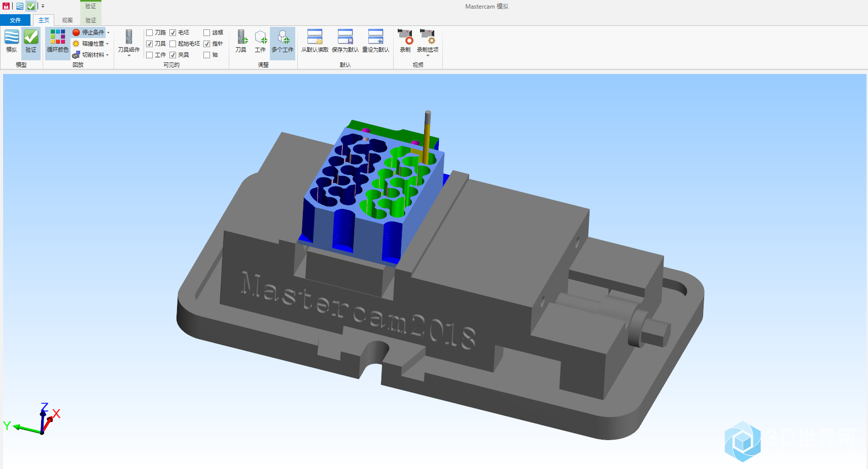
Task: Open the 文件 (File) menu
Action: point(16,20)
